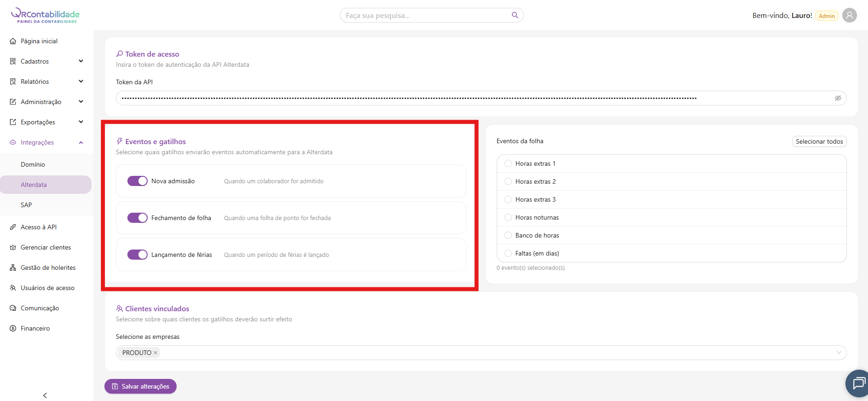
Task: Go to Página inicial home icon
Action: tap(13, 41)
